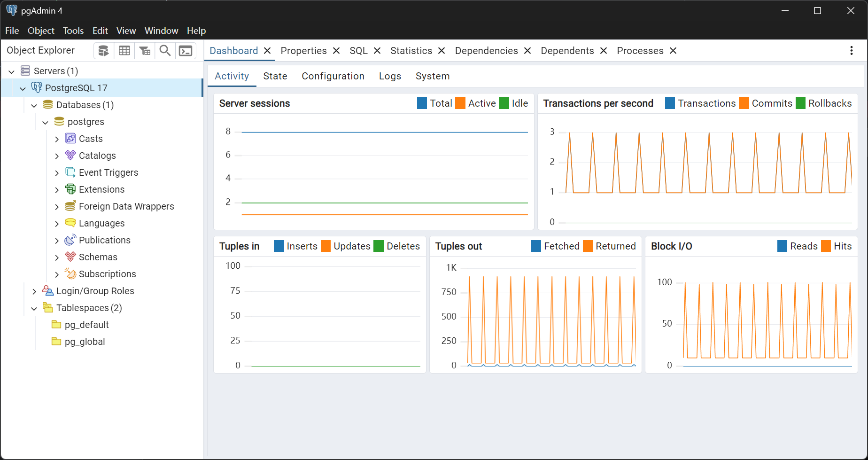Select the System dashboard sub-tab

433,76
